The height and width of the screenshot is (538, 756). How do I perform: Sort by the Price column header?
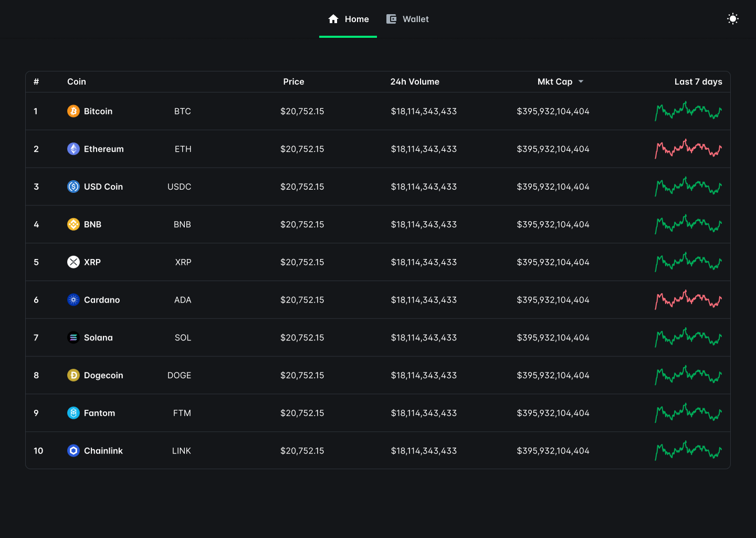click(x=293, y=81)
